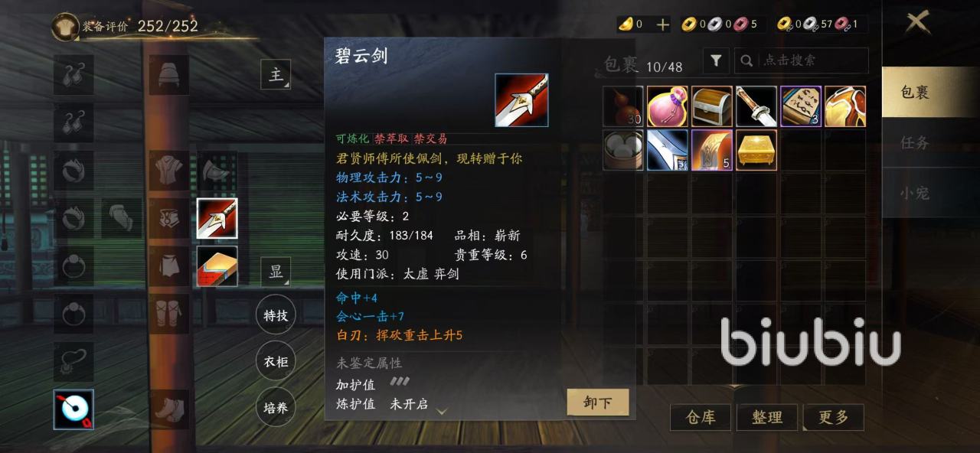Toggle the 显 display switch
Image resolution: width=980 pixels, height=453 pixels.
[x=276, y=272]
